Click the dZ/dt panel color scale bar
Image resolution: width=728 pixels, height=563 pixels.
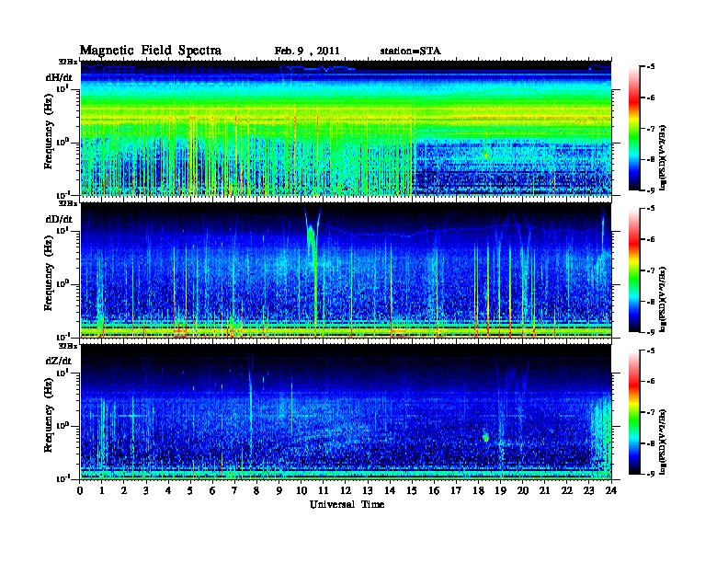(634, 412)
